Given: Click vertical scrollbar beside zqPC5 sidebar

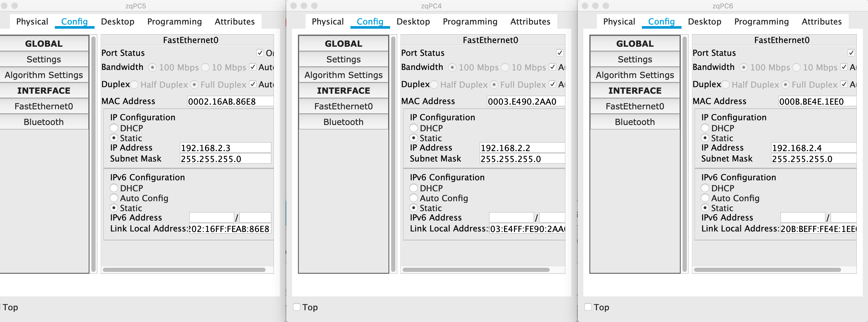Looking at the screenshot, I should point(93,154).
